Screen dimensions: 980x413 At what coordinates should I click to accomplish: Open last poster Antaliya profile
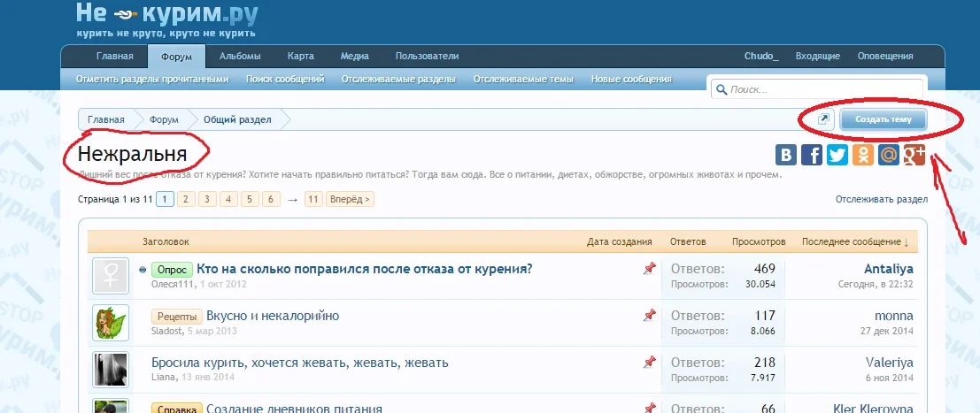point(888,269)
